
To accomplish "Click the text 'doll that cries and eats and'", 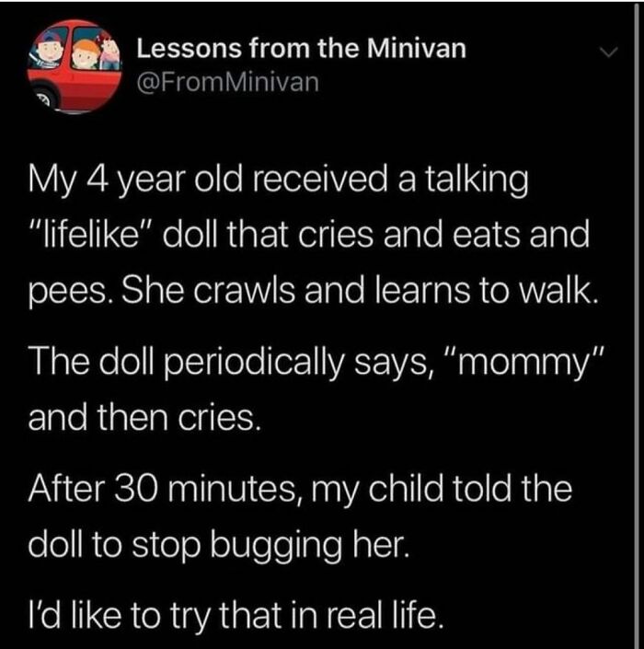I will [x=376, y=234].
